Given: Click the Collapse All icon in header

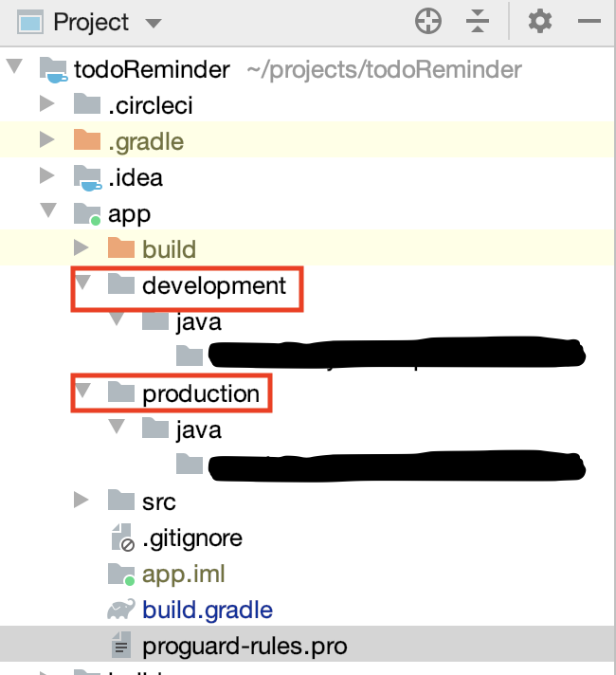Looking at the screenshot, I should click(x=478, y=21).
